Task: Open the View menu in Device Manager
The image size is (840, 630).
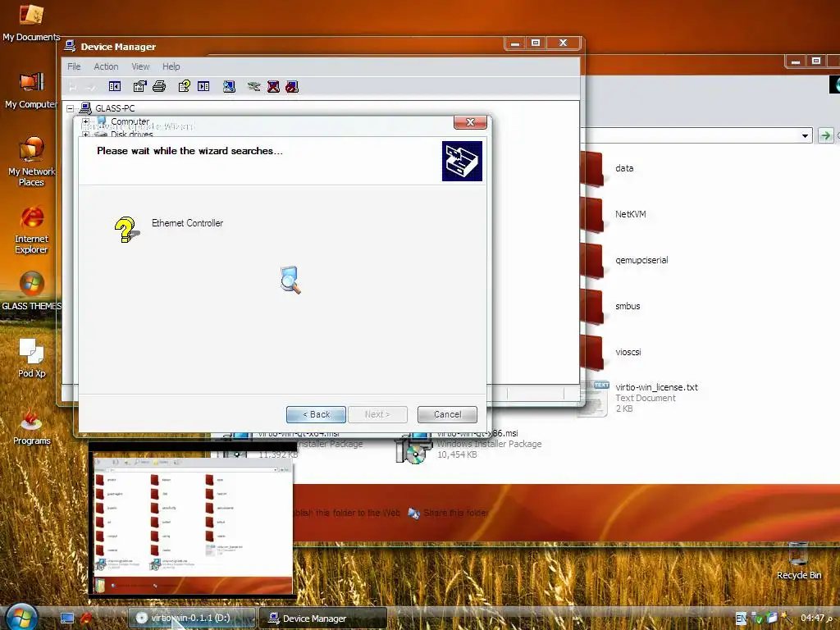Action: tap(140, 66)
